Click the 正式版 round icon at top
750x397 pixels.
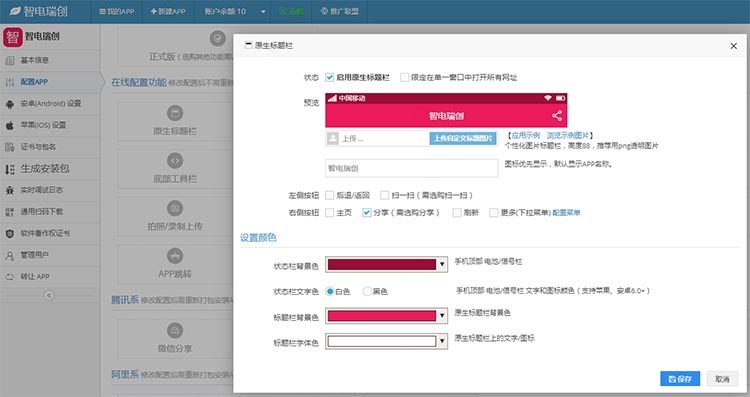tap(218, 38)
